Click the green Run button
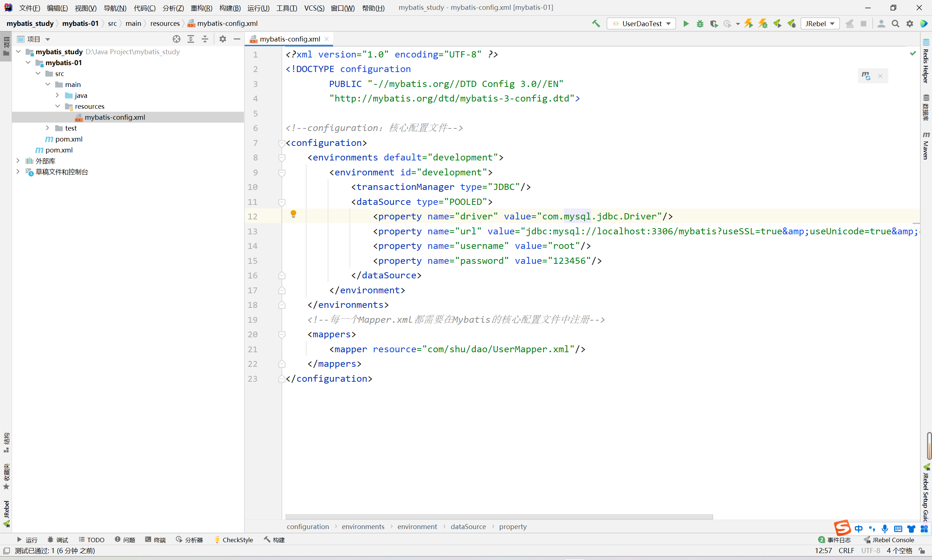The width and height of the screenshot is (932, 560). click(686, 24)
